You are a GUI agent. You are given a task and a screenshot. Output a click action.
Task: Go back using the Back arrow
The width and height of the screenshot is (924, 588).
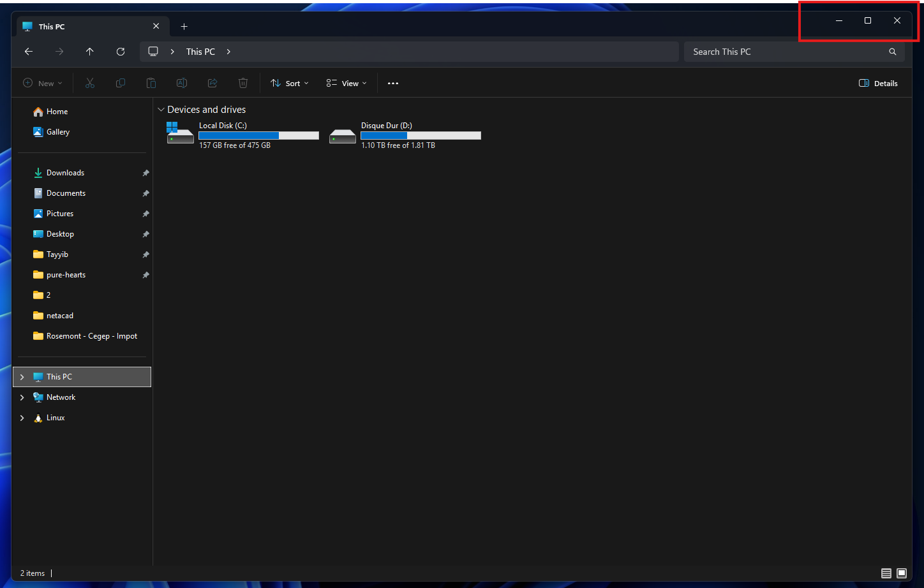(x=29, y=52)
